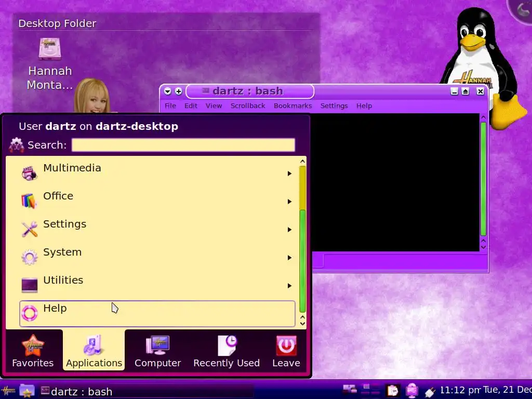Select the Office category label
Viewport: 532px width, 399px height.
pos(58,196)
